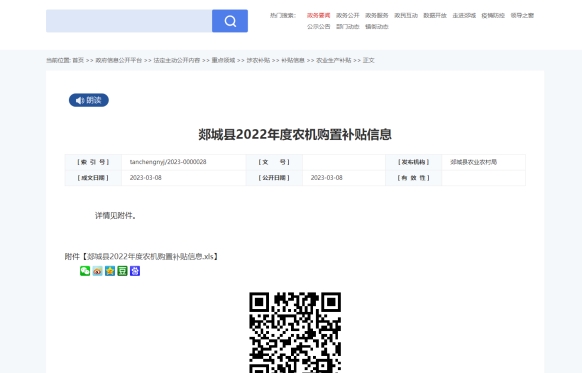Click the 成文日期 label cell
The image size is (582, 373).
[x=93, y=178]
